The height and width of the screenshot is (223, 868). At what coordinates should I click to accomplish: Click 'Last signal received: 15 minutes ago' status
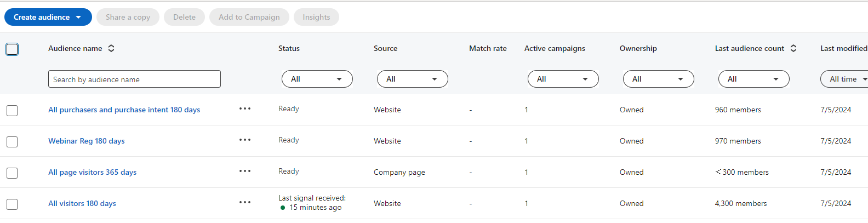pos(312,203)
